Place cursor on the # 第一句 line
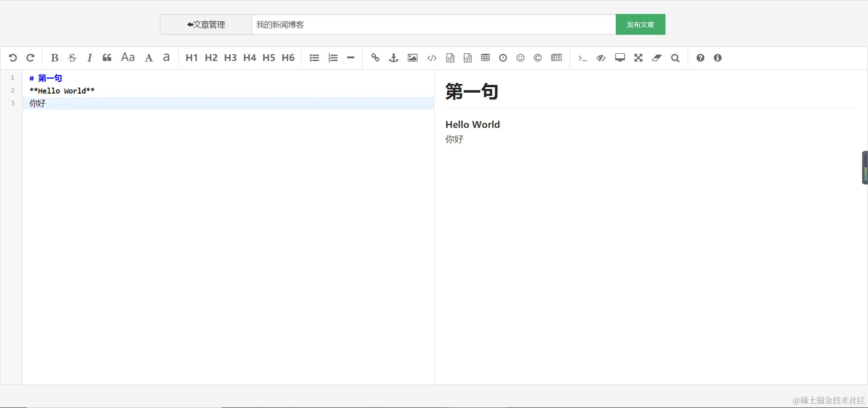 [x=46, y=78]
